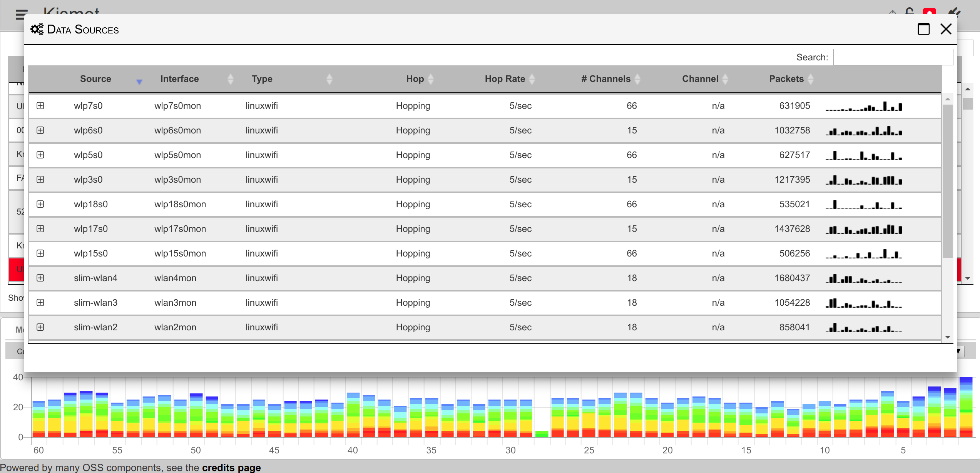The height and width of the screenshot is (473, 980).
Task: Expand slim-wlan4 data source details
Action: point(40,278)
